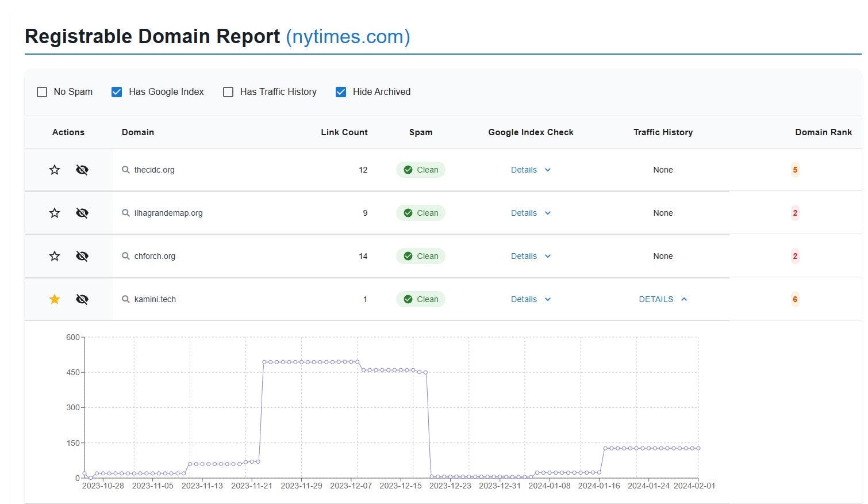
Task: Sort by Domain Rank column
Action: point(823,132)
